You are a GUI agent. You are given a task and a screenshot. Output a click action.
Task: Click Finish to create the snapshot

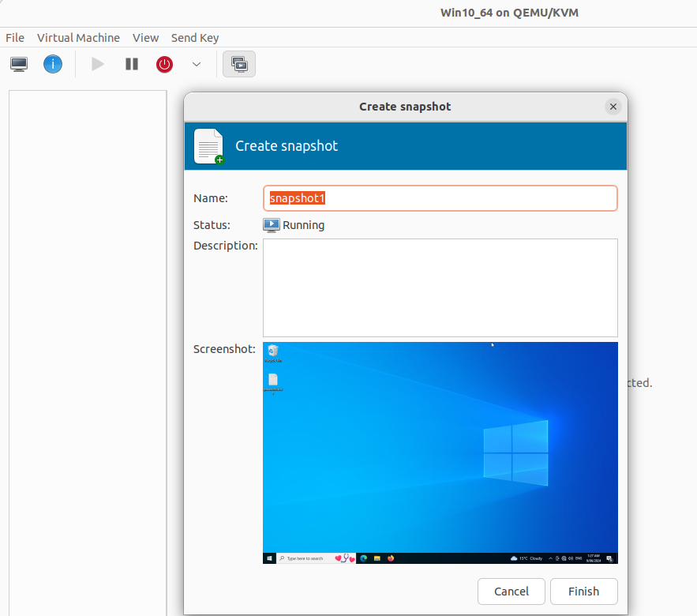click(583, 592)
